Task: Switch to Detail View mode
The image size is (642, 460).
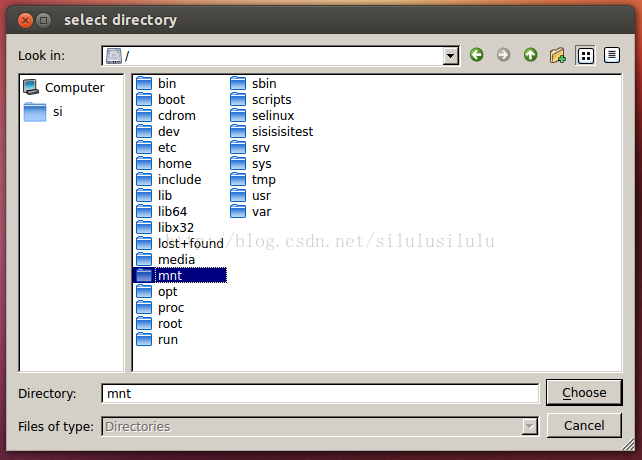Action: click(611, 55)
